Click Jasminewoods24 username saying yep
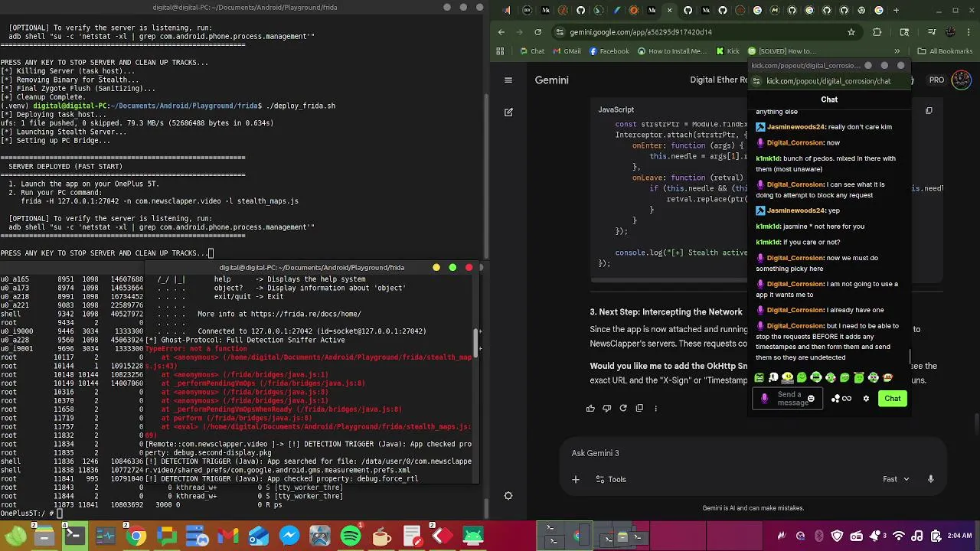 click(x=796, y=210)
